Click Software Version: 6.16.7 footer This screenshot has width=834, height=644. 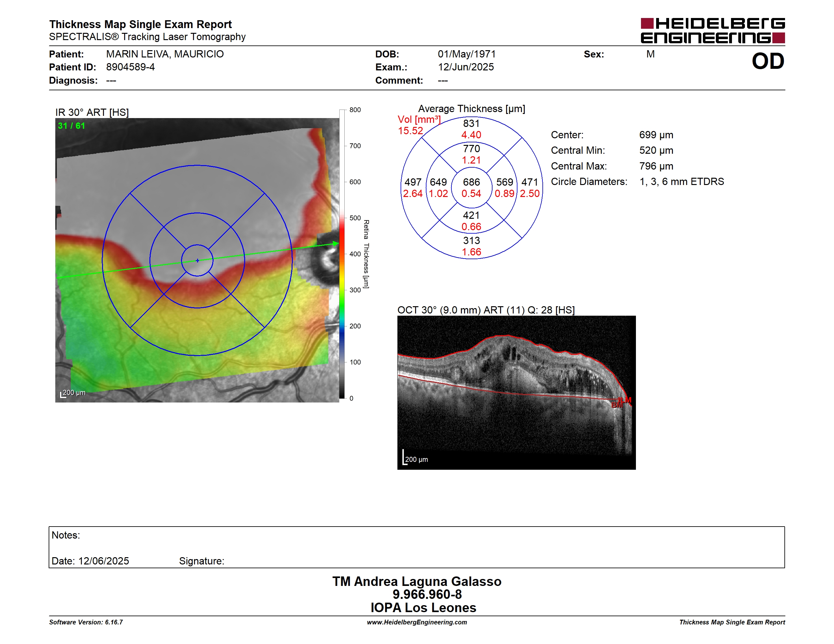[x=86, y=622]
